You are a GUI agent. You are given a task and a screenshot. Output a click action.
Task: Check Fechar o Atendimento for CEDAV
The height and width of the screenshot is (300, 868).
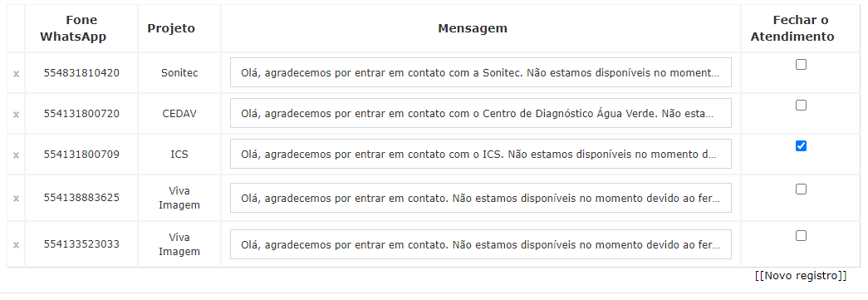tap(801, 106)
